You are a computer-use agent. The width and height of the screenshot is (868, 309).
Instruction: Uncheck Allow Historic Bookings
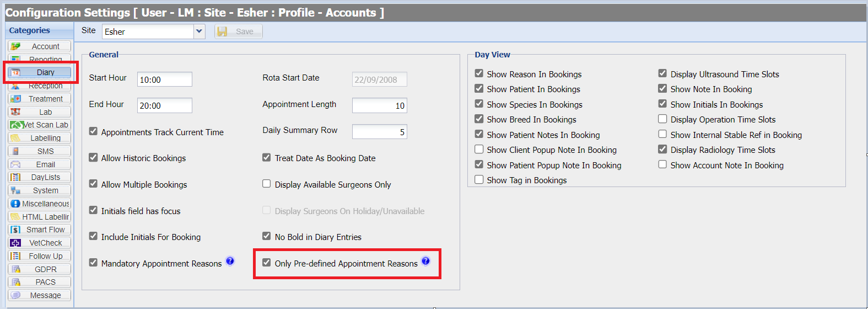pyautogui.click(x=94, y=158)
